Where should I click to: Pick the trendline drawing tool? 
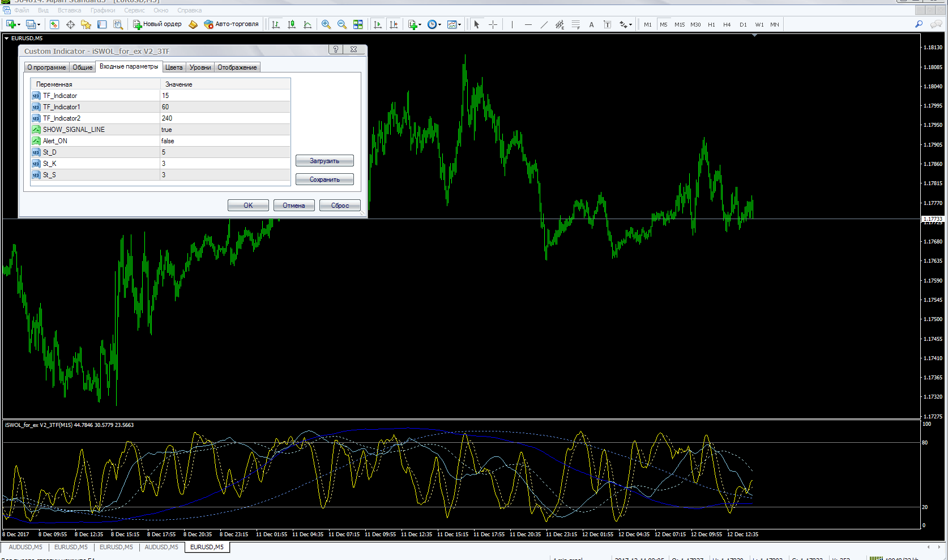click(544, 24)
